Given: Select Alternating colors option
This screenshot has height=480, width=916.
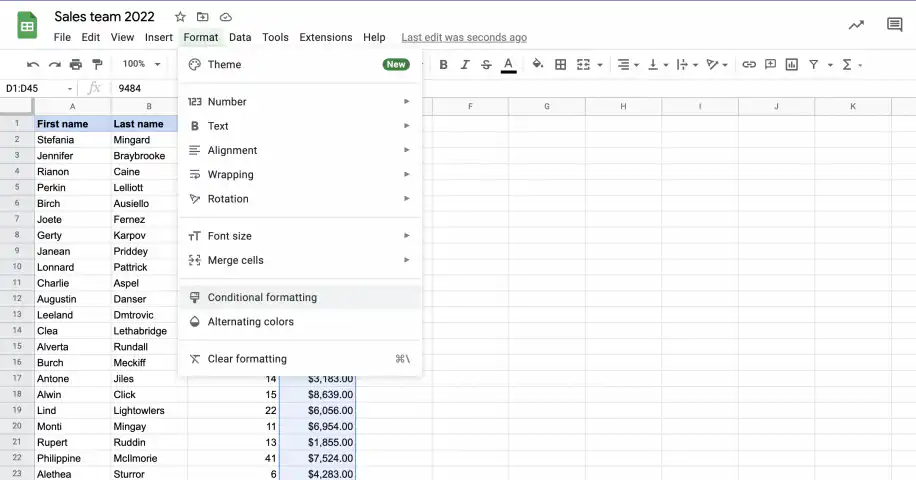Looking at the screenshot, I should click(x=300, y=322).
